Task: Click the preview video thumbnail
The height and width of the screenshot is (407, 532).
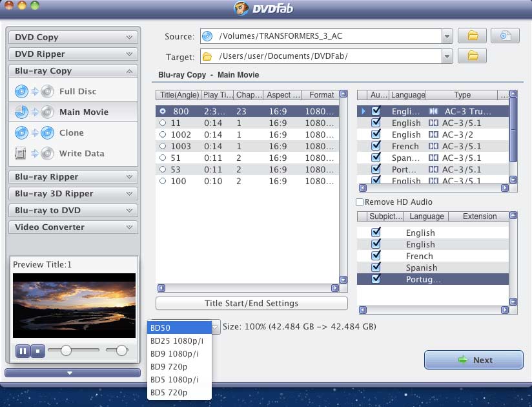Action: pyautogui.click(x=74, y=305)
